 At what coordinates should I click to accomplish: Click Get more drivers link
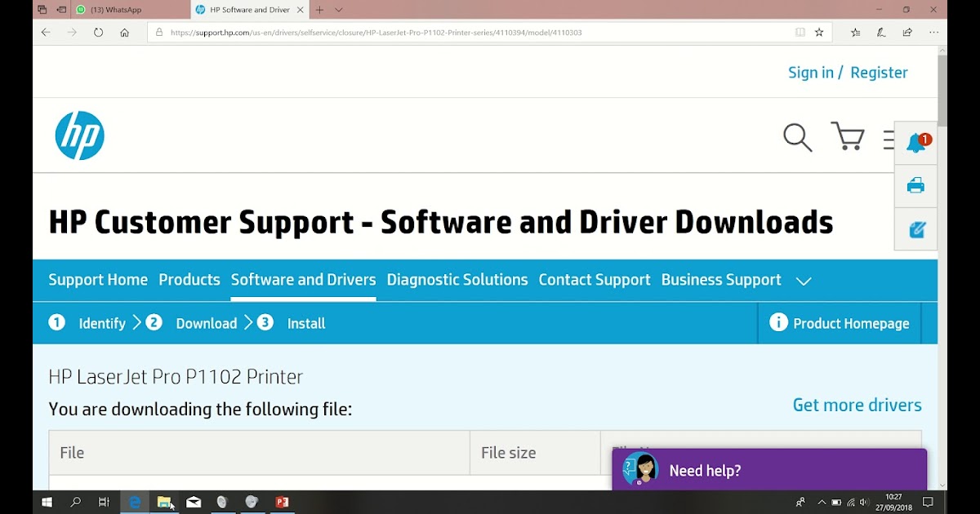click(857, 405)
